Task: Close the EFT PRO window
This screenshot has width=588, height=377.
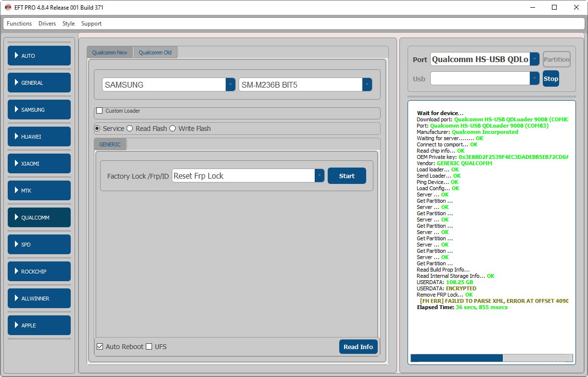Action: tap(576, 8)
